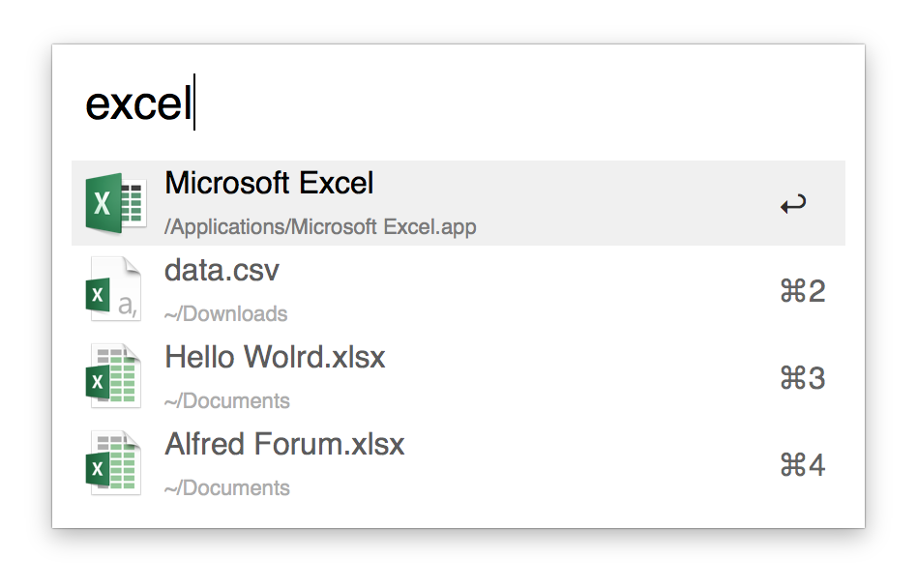This screenshot has height=588, width=917.
Task: Click ~/Documents path under Hello Wolrd.xlsx
Action: click(227, 401)
